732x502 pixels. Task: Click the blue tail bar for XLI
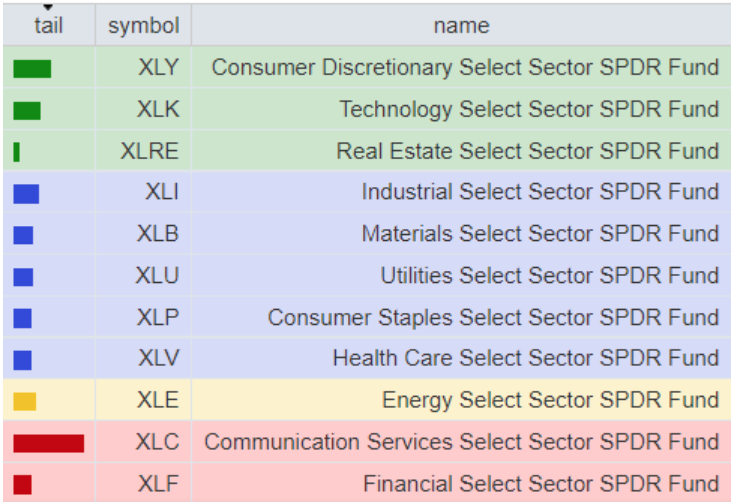point(26,193)
